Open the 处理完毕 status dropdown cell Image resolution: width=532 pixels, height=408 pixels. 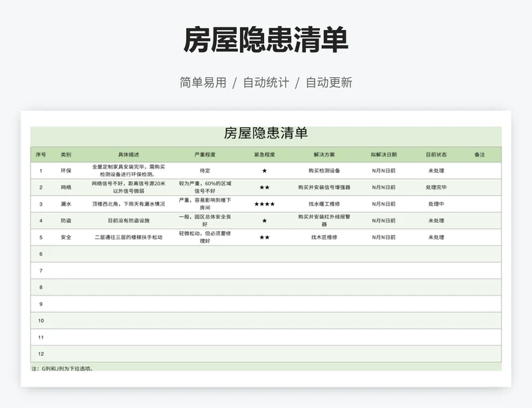(x=436, y=188)
